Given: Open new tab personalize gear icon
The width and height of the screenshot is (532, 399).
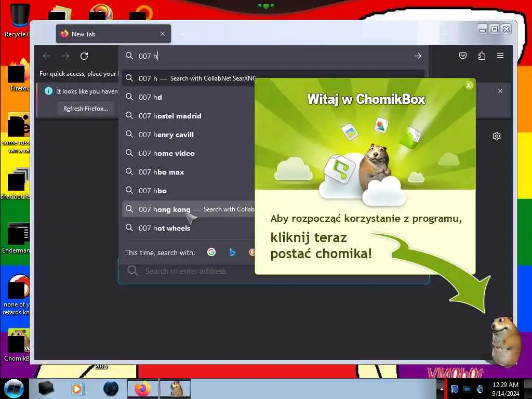Looking at the screenshot, I should [x=496, y=136].
